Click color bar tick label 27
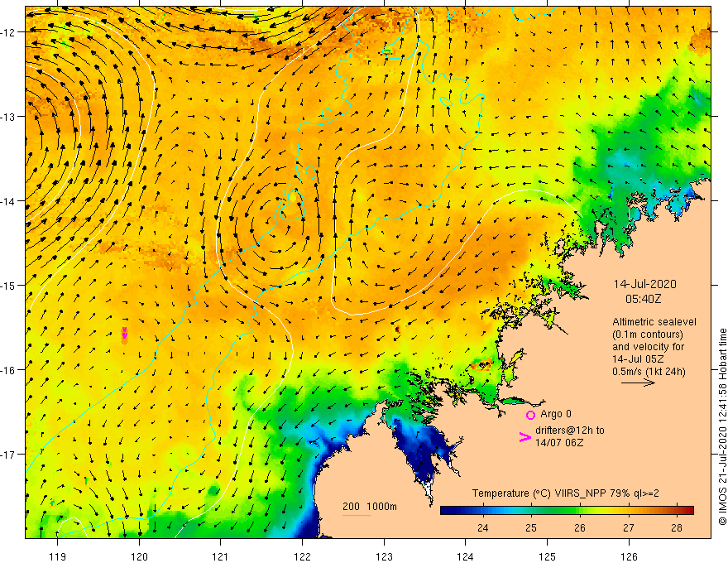 click(x=628, y=527)
